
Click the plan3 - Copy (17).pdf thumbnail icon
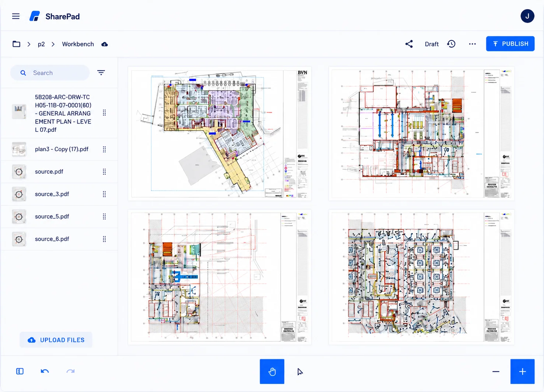click(x=19, y=149)
